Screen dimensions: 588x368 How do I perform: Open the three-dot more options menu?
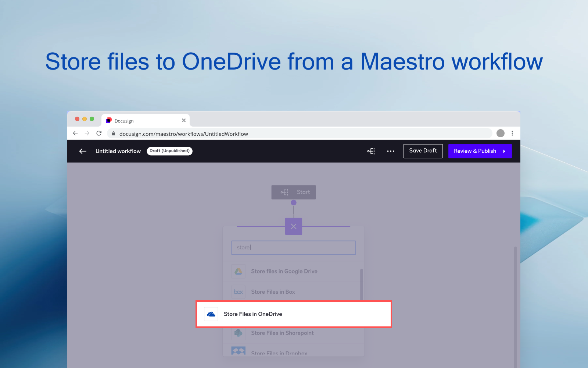pos(391,151)
